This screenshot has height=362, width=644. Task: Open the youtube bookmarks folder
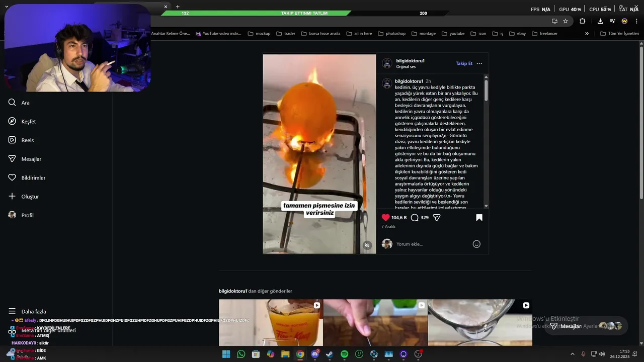click(453, 34)
